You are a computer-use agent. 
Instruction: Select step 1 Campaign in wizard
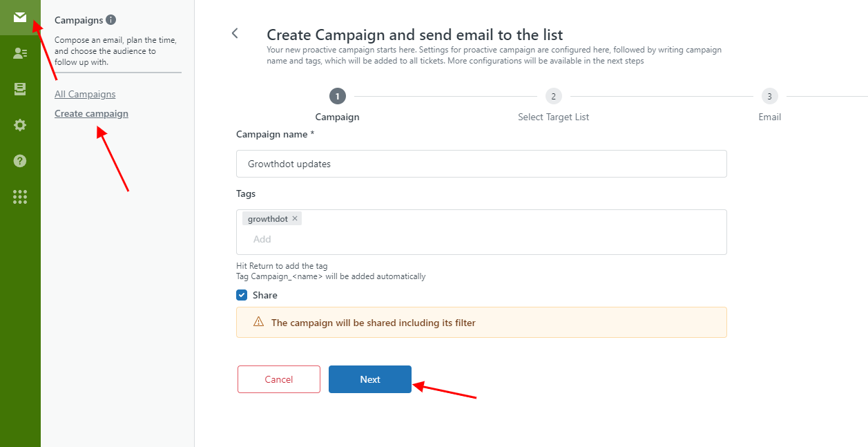pyautogui.click(x=337, y=96)
